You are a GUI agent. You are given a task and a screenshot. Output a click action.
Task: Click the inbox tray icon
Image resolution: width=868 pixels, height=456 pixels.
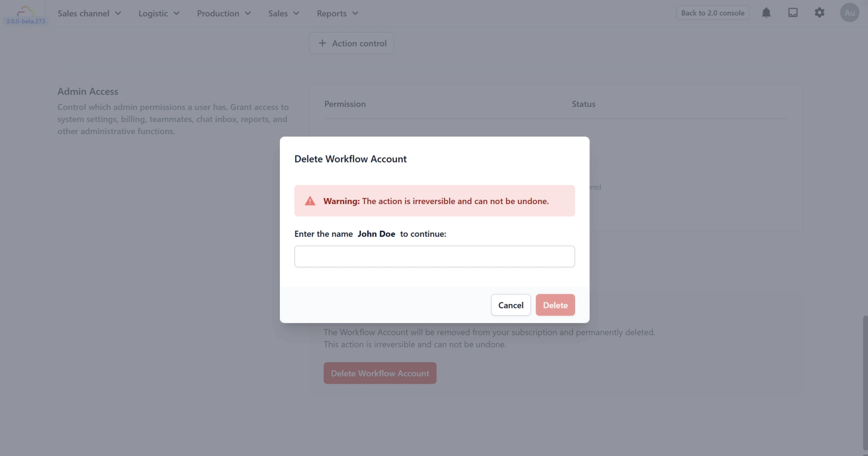(x=793, y=12)
